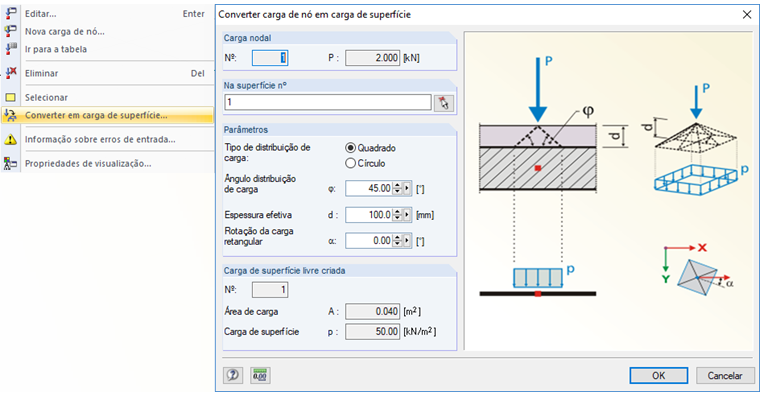The image size is (760, 396).
Task: Pick surface graphically with cursor icon
Action: (x=444, y=103)
